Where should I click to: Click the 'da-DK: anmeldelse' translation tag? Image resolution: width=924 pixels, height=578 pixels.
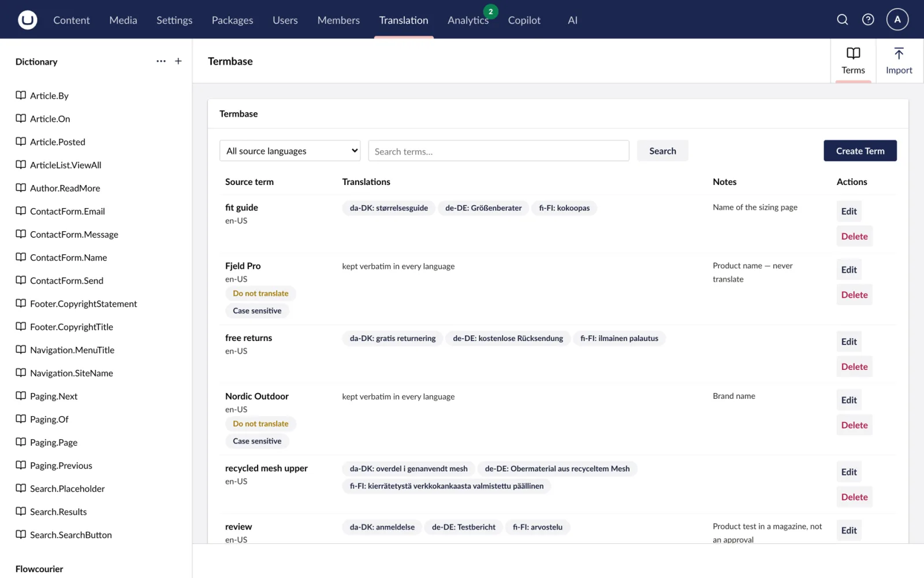click(382, 527)
